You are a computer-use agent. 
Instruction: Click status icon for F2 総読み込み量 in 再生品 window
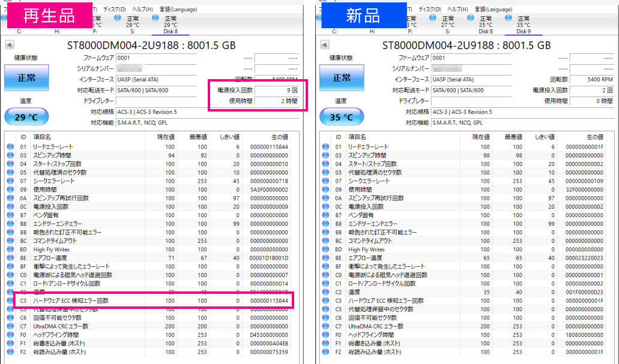pos(10,352)
